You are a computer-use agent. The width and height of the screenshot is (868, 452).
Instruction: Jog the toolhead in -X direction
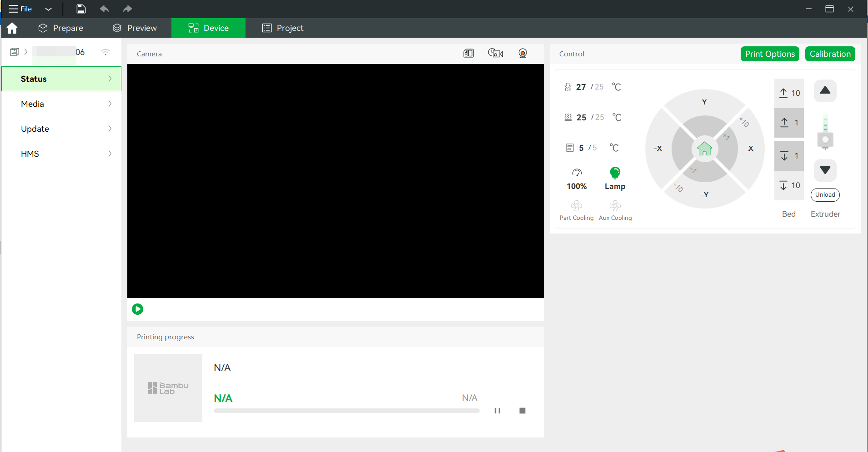pyautogui.click(x=658, y=149)
